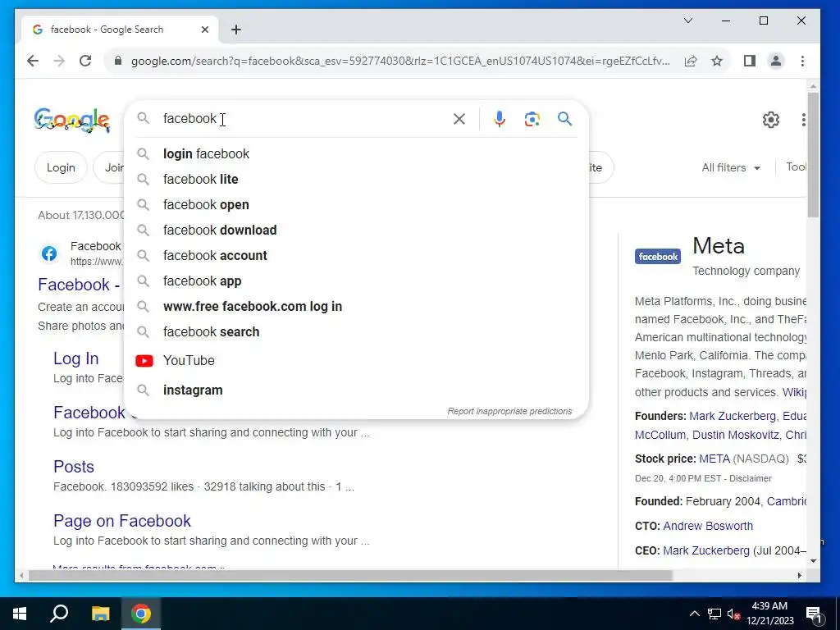Click the taskbar clock showing 4:39 AM
This screenshot has height=630, width=840.
point(769,614)
